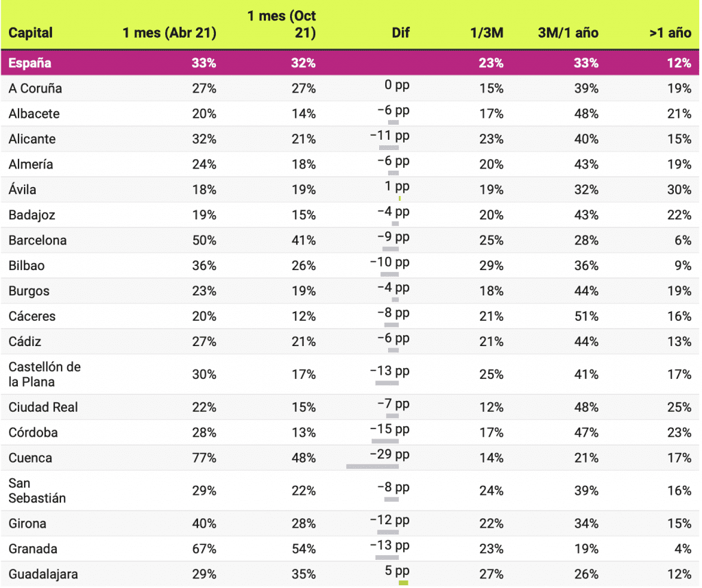Image resolution: width=702 pixels, height=588 pixels.
Task: Click the Castellón de la Plana row label
Action: (x=45, y=374)
